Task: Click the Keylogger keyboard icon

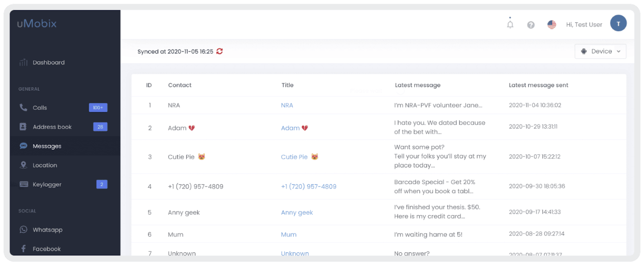Action: coord(23,184)
